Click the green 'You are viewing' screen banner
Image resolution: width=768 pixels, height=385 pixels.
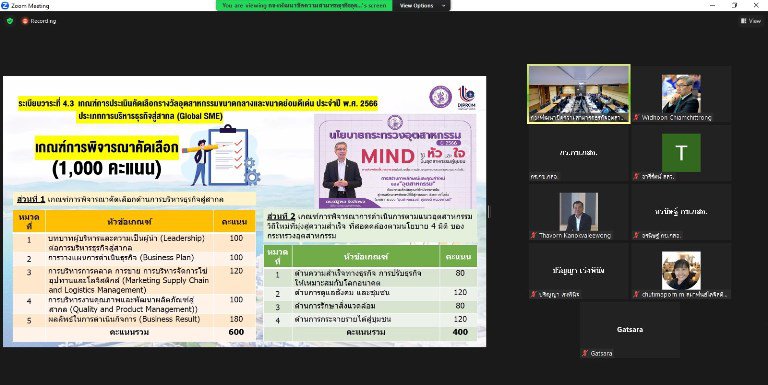tap(304, 5)
